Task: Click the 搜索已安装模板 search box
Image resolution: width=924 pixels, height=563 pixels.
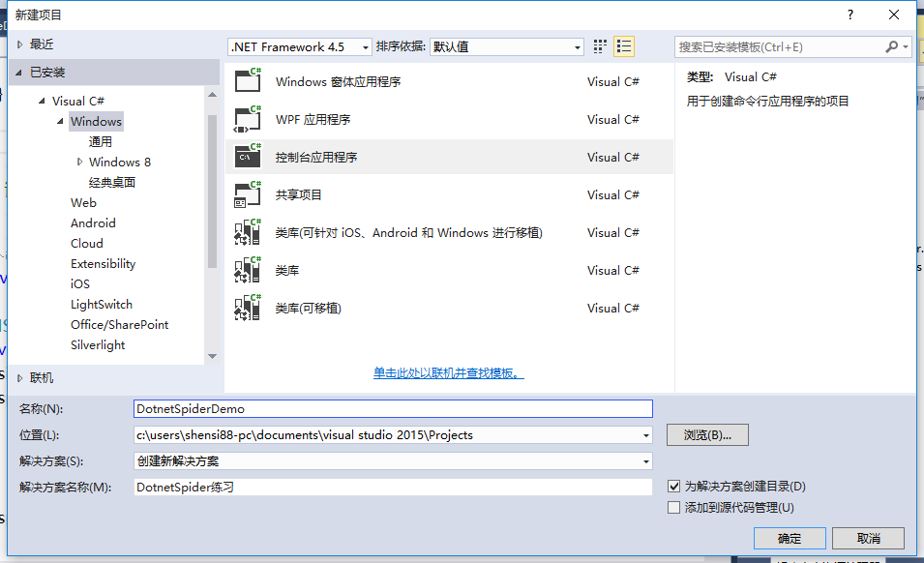Action: (x=780, y=47)
